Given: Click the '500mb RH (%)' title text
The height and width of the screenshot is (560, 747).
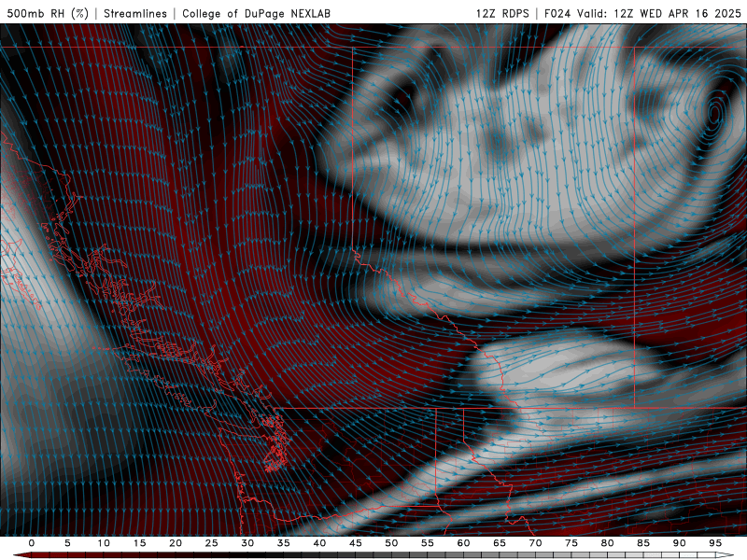Looking at the screenshot, I should 48,13.
